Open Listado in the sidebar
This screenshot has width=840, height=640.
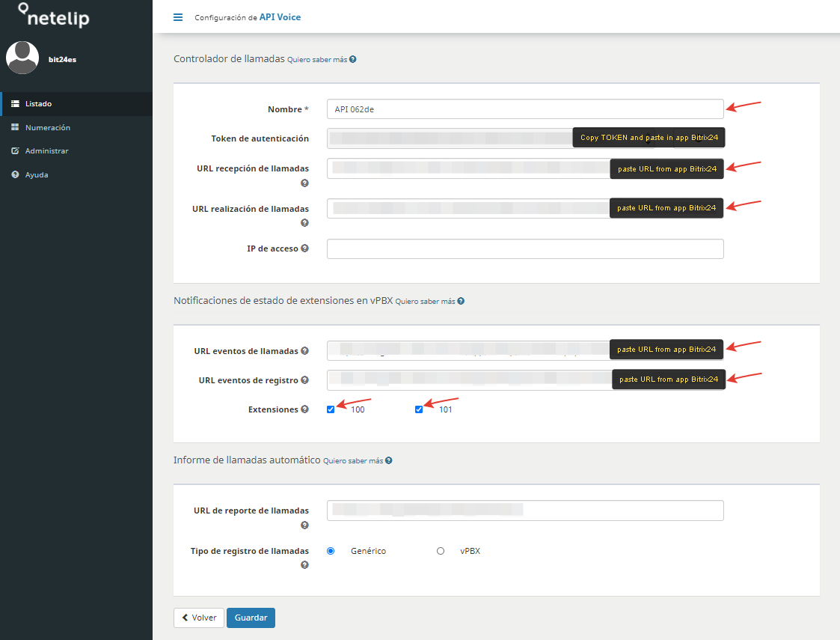(76, 104)
